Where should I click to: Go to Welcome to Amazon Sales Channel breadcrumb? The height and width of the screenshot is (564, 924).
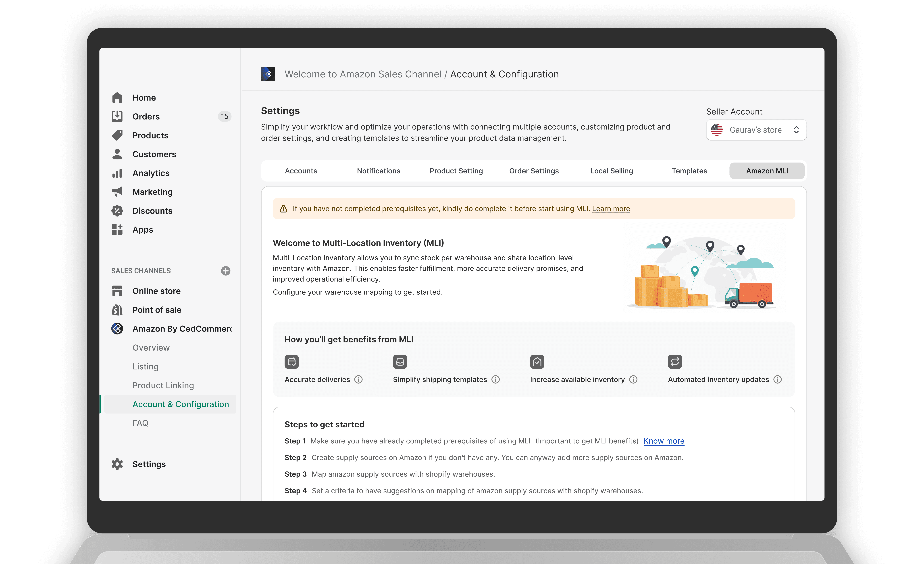coord(363,74)
